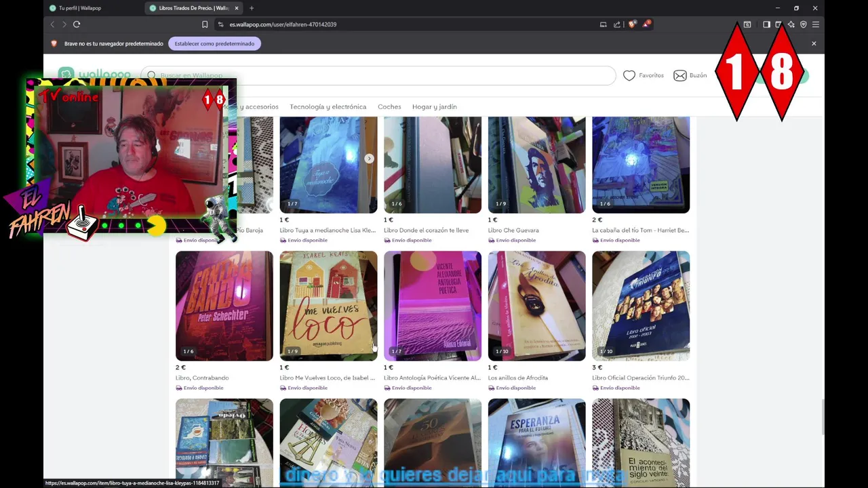Close the Libros Tirados De Precio tab
This screenshot has height=488, width=868.
pos(237,8)
